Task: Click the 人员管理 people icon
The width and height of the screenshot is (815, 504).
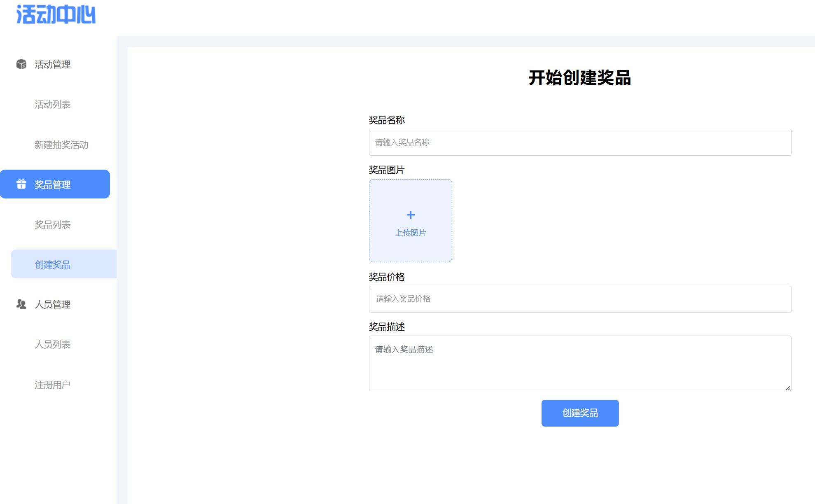Action: 21,304
